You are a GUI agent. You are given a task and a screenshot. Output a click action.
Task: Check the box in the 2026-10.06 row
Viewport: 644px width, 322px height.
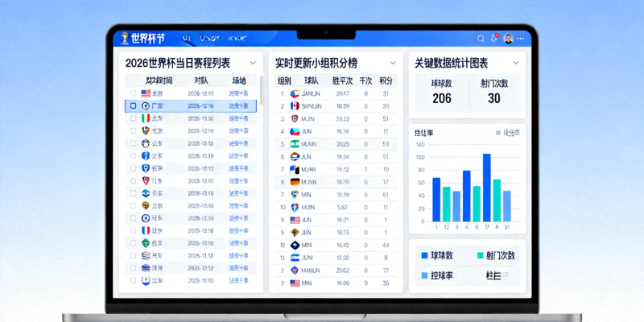tap(133, 118)
